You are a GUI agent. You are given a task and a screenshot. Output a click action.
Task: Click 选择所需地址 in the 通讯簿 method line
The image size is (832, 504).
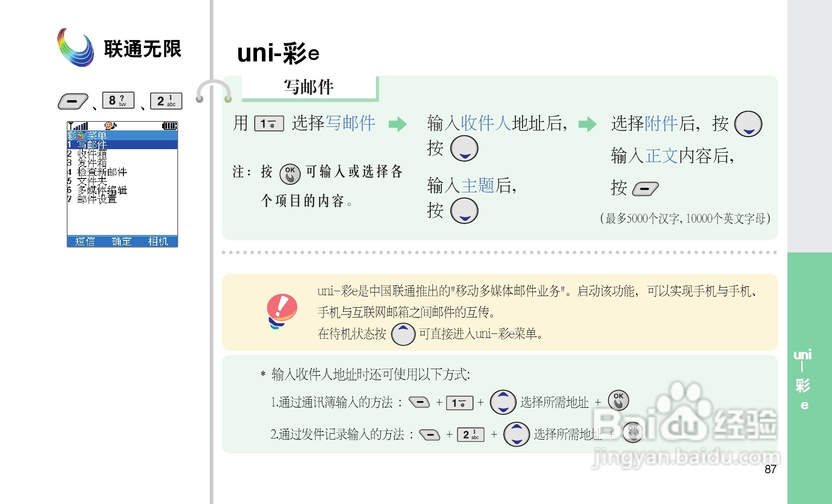(555, 402)
